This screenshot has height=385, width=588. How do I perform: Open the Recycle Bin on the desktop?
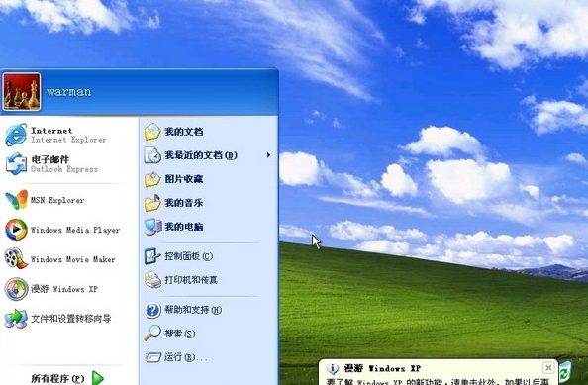pyautogui.click(x=565, y=373)
